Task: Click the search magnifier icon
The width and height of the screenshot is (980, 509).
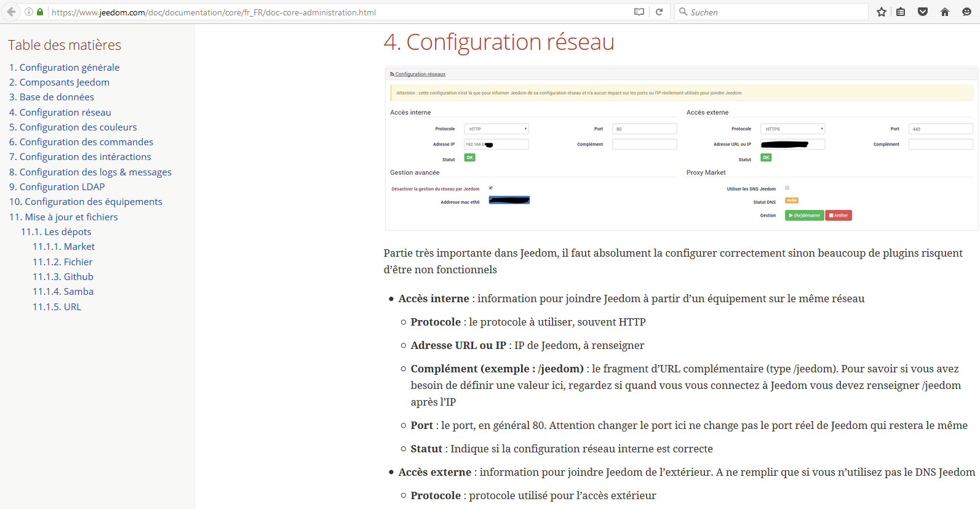Action: (683, 12)
